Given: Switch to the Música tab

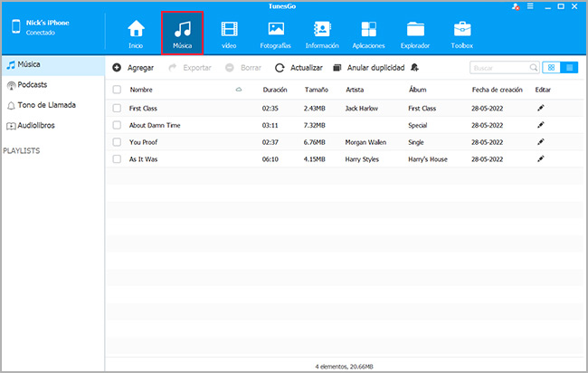Looking at the screenshot, I should (x=182, y=33).
